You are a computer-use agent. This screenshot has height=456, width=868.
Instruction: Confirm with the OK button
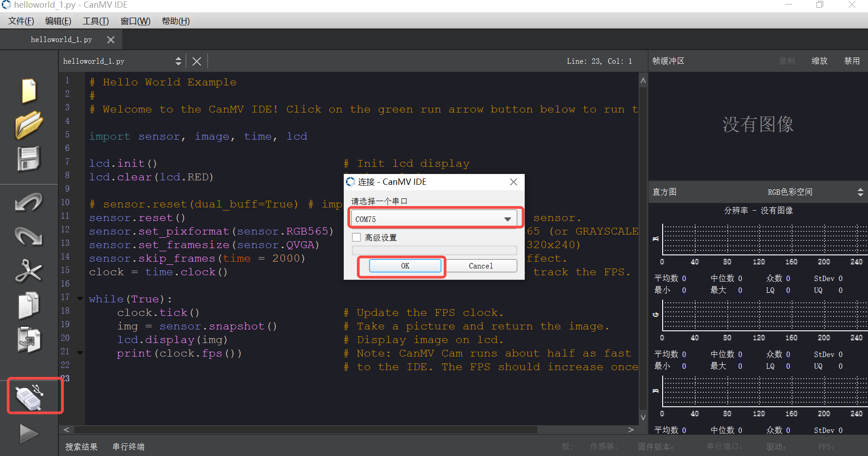pyautogui.click(x=405, y=266)
